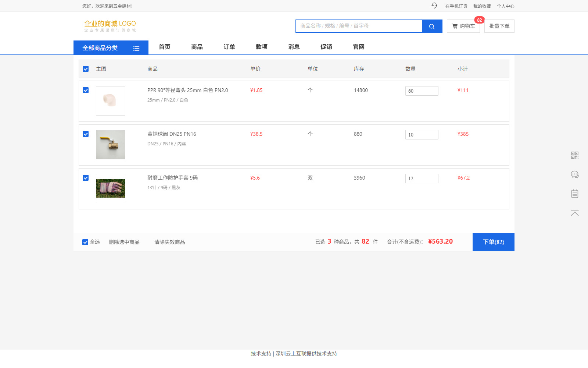Open the chat bubble sidebar icon

coord(575,174)
